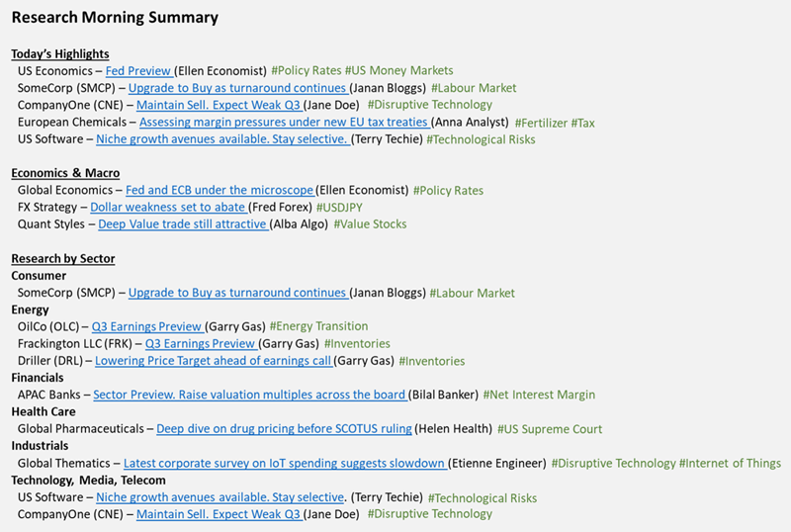The height and width of the screenshot is (532, 791).
Task: Click the #Net Interest Margin hashtag
Action: coord(539,395)
